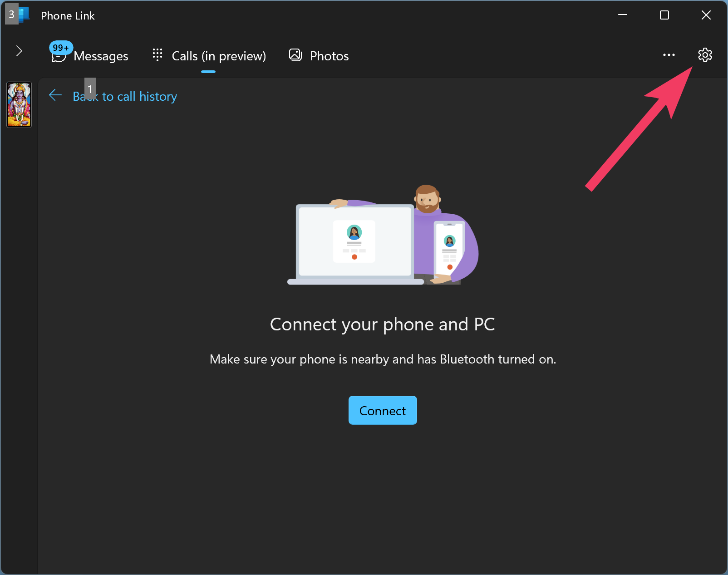728x575 pixels.
Task: Minimize the Phone Link window
Action: (623, 15)
